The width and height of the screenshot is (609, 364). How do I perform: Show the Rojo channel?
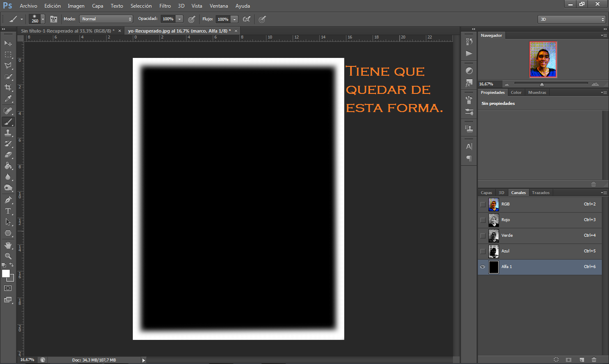483,220
